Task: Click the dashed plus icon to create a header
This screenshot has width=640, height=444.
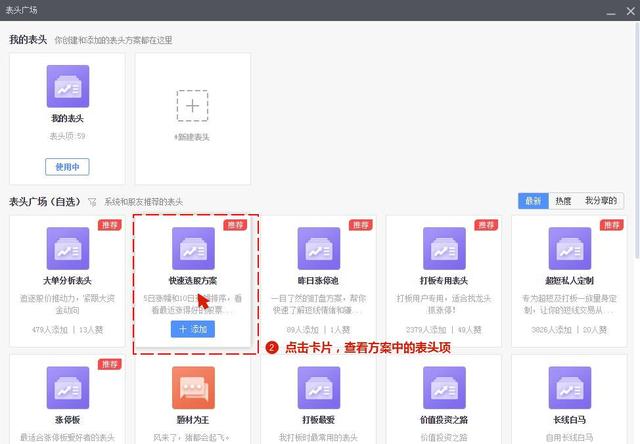Action: point(192,106)
